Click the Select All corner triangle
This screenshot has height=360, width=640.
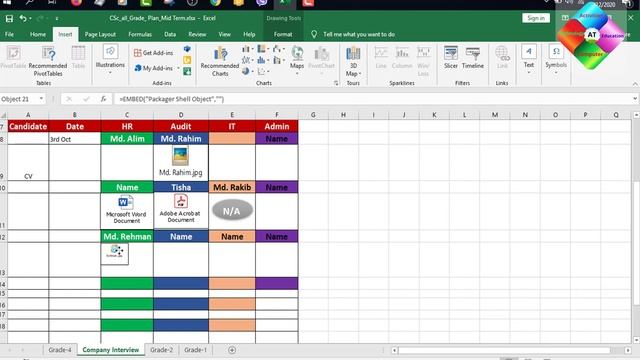[3, 115]
